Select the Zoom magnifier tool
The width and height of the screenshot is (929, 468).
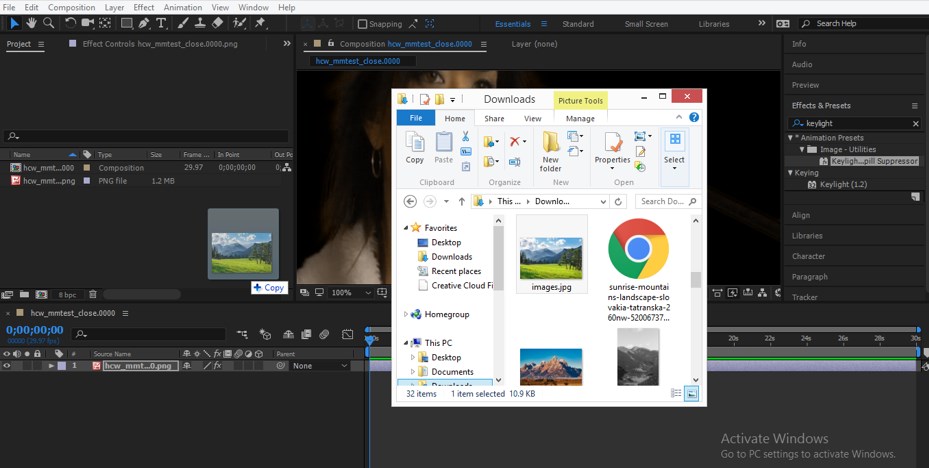[49, 23]
